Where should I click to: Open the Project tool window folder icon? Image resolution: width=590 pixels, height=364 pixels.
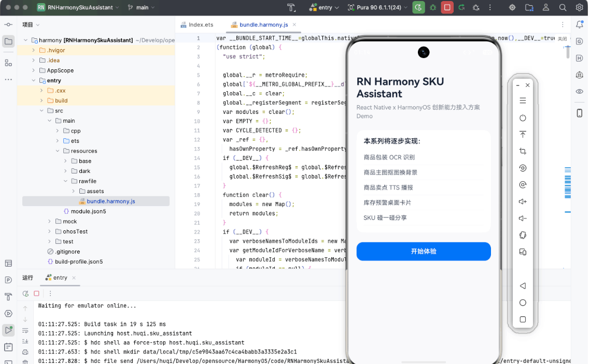coord(8,41)
